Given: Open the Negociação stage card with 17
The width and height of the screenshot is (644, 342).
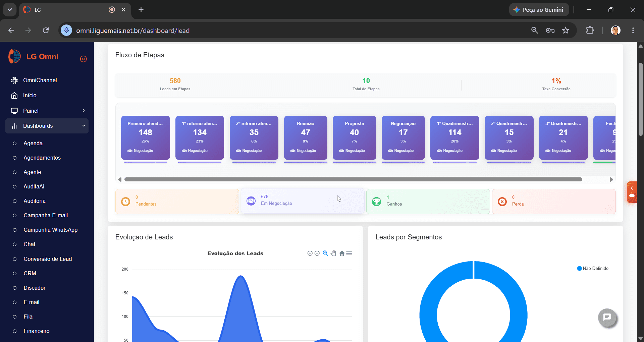Looking at the screenshot, I should (403, 138).
